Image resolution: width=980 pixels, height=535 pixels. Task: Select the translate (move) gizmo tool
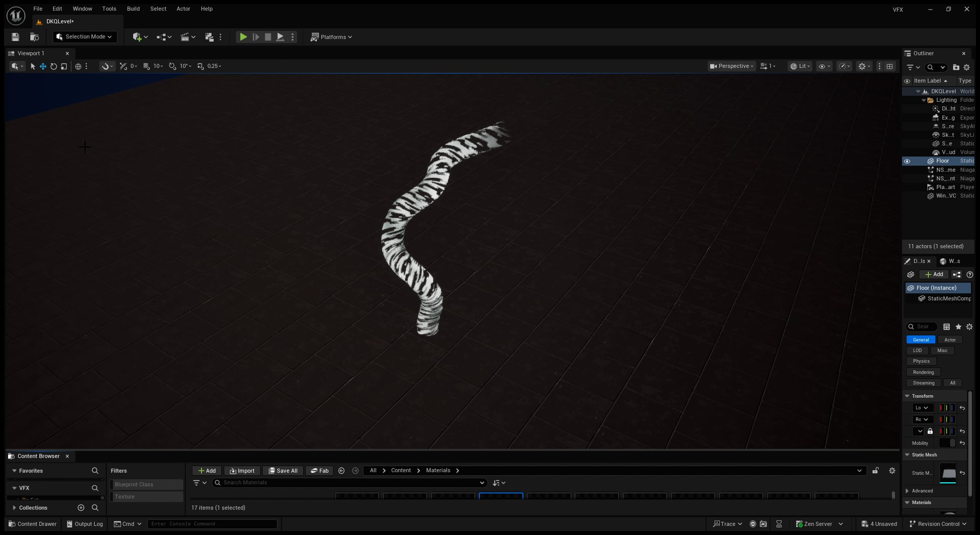43,66
